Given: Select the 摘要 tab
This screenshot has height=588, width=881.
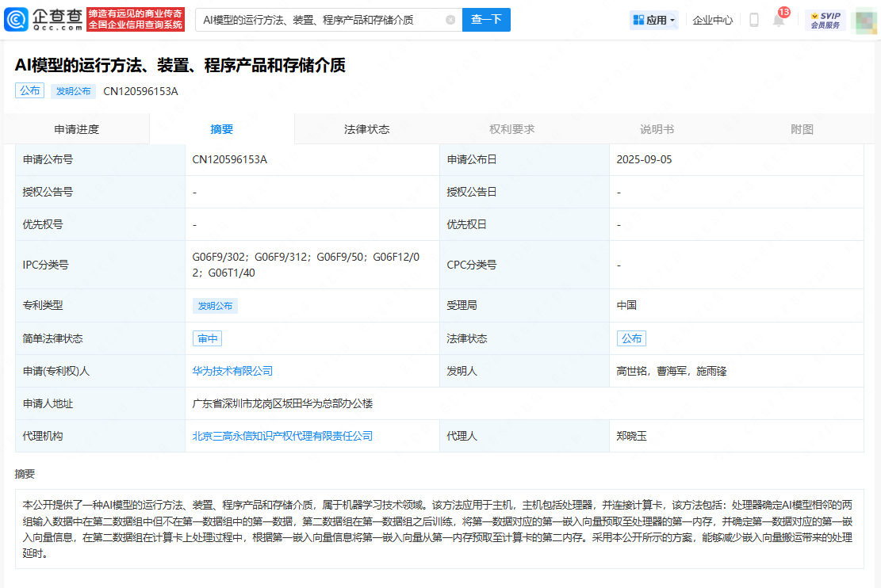Looking at the screenshot, I should (221, 129).
